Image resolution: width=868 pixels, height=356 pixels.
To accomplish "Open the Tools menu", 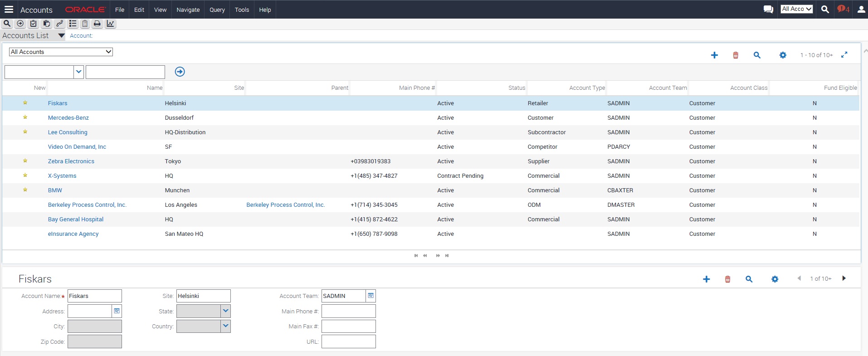I will tap(242, 10).
